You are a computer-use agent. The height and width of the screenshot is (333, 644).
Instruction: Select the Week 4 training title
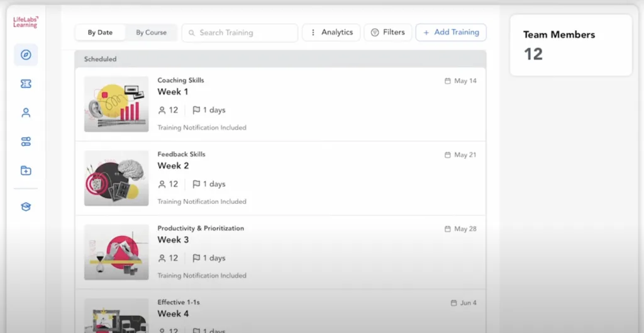pos(174,314)
